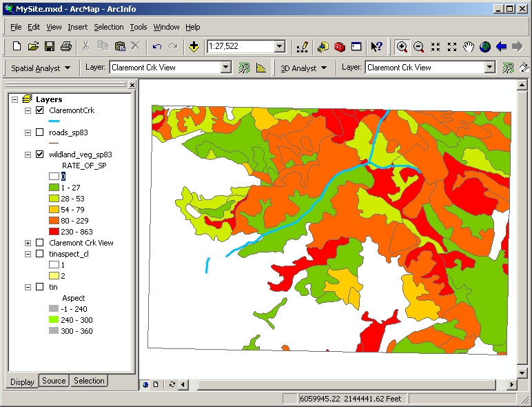Screen dimensions: 532x407
Task: Select the Zoom In tool
Action: point(402,47)
